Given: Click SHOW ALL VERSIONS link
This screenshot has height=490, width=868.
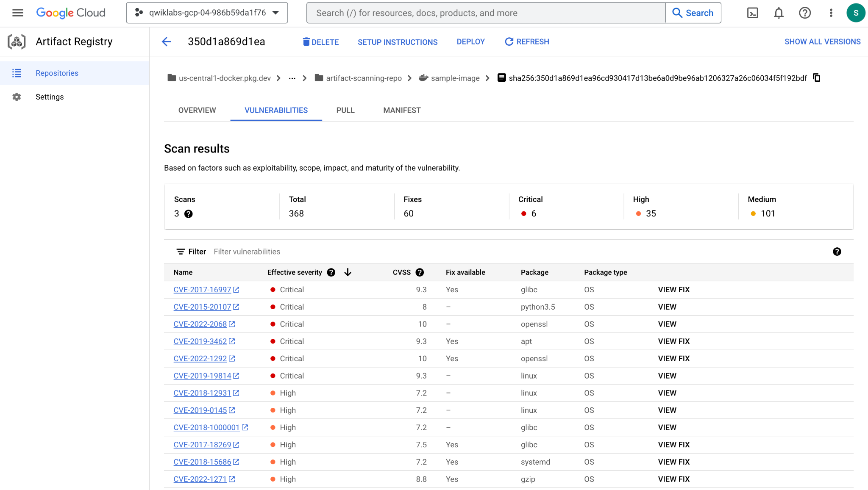Looking at the screenshot, I should click(823, 42).
